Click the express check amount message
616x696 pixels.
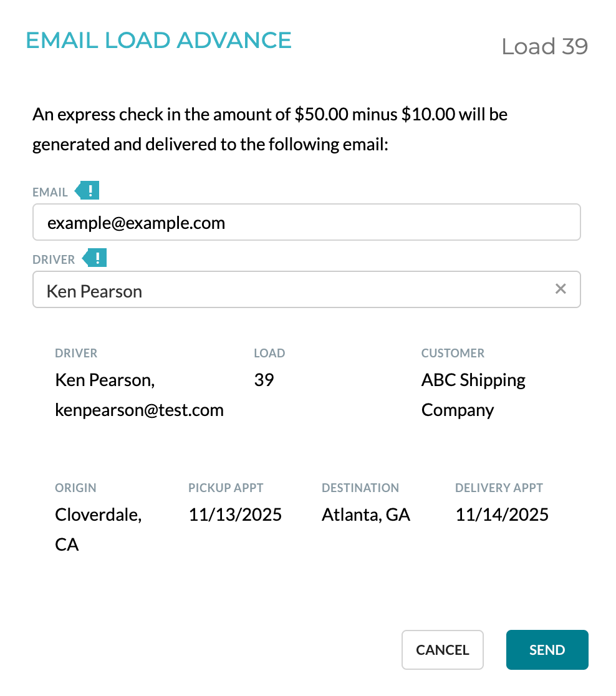click(270, 129)
